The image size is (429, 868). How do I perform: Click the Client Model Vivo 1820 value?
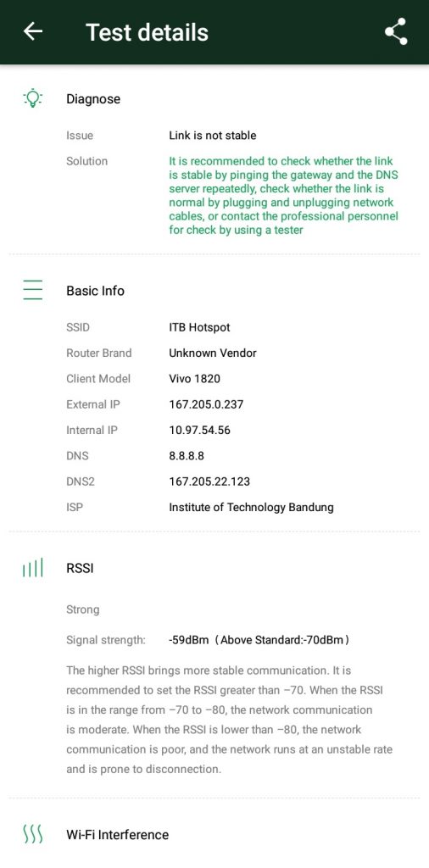pos(194,379)
